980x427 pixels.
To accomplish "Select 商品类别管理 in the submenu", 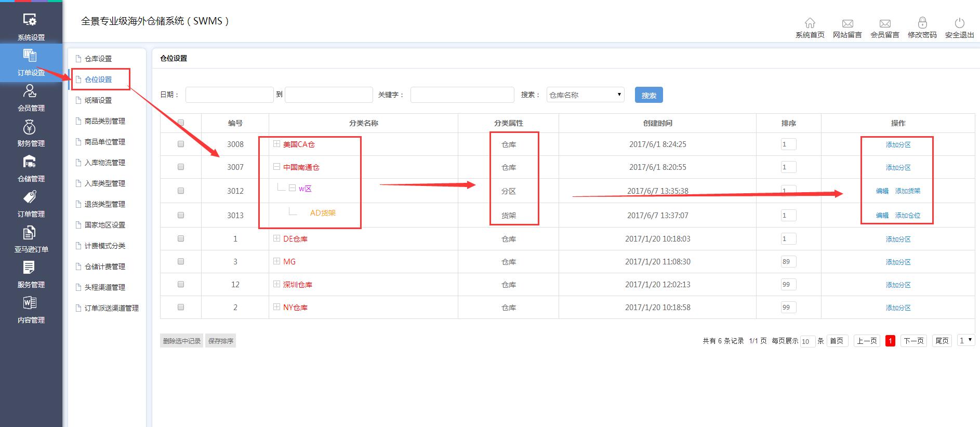I will pyautogui.click(x=104, y=121).
